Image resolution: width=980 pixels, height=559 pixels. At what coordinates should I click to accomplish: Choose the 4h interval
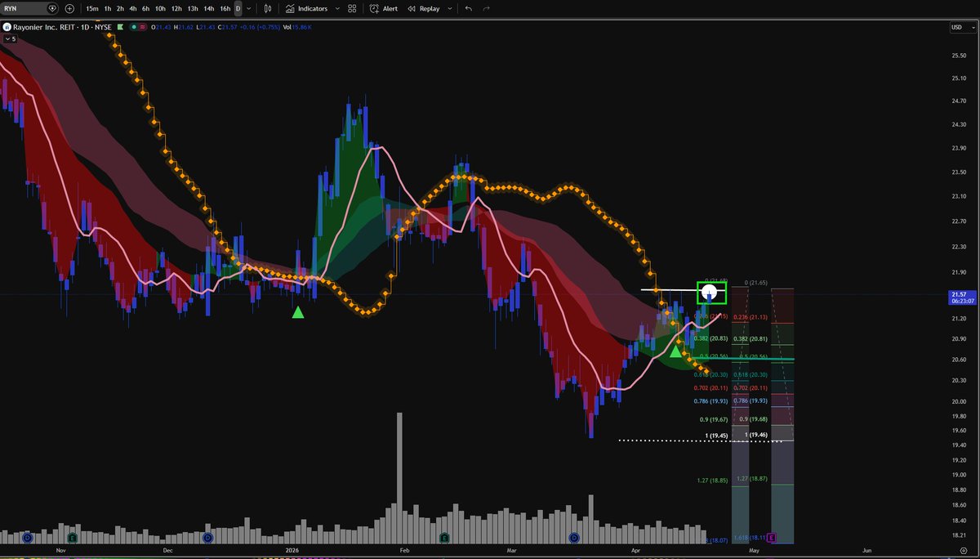click(133, 8)
